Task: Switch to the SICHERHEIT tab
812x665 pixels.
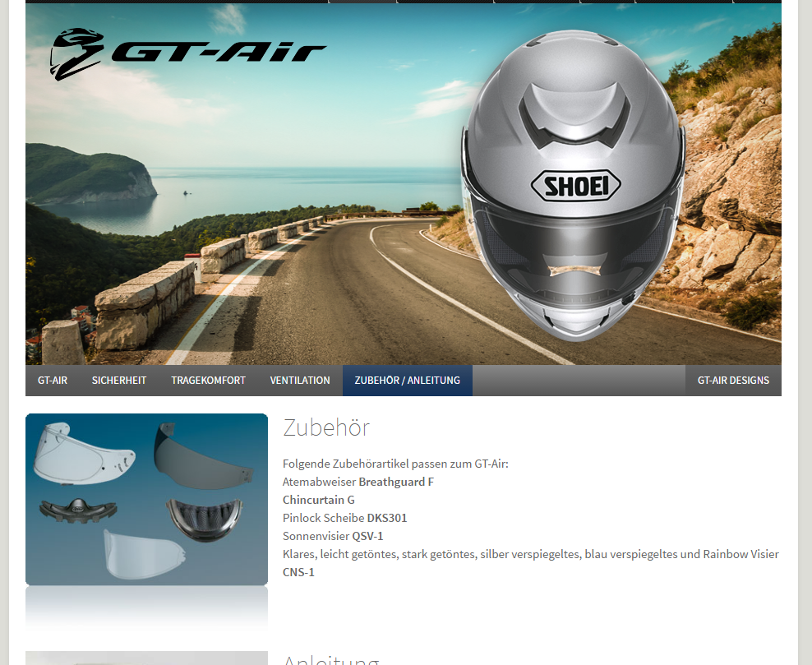Action: [x=119, y=381]
